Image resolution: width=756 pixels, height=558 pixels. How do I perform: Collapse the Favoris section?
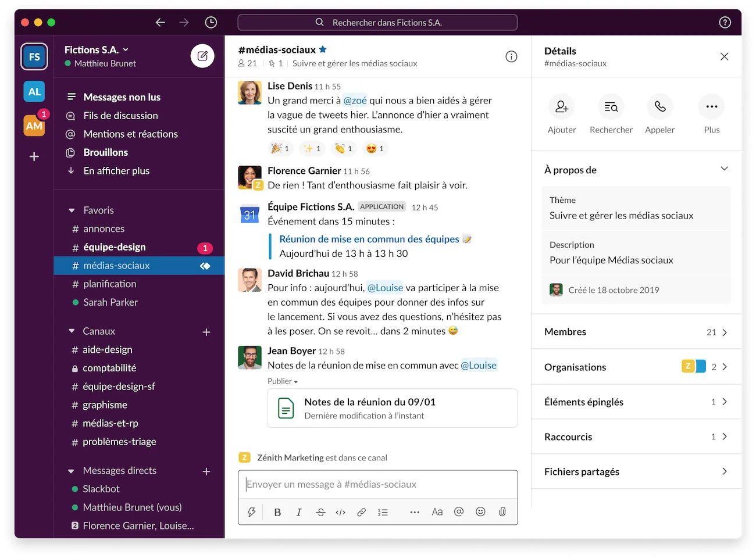coord(72,210)
